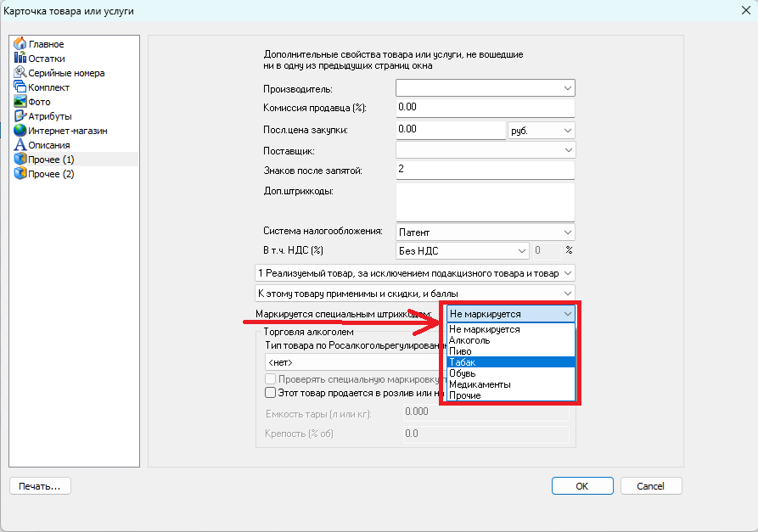Screen dimensions: 758x532
Task: Click the Комплект stacked windows icon
Action: [x=20, y=87]
